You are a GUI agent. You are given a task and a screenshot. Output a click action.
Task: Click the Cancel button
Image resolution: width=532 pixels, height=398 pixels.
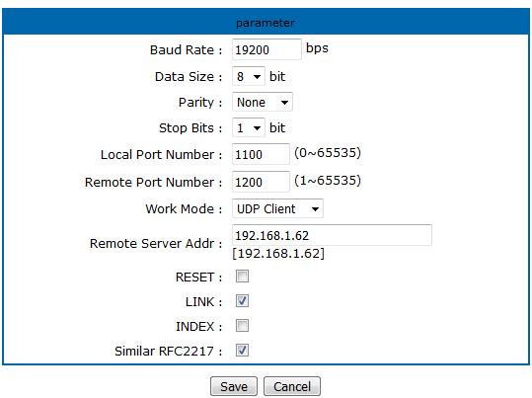pyautogui.click(x=292, y=386)
